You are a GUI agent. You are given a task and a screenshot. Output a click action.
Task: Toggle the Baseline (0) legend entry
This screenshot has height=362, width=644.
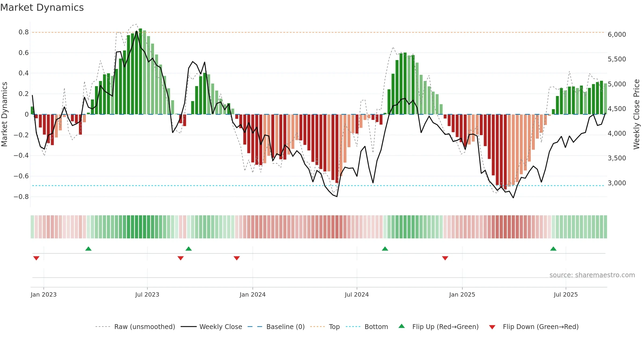(x=276, y=327)
